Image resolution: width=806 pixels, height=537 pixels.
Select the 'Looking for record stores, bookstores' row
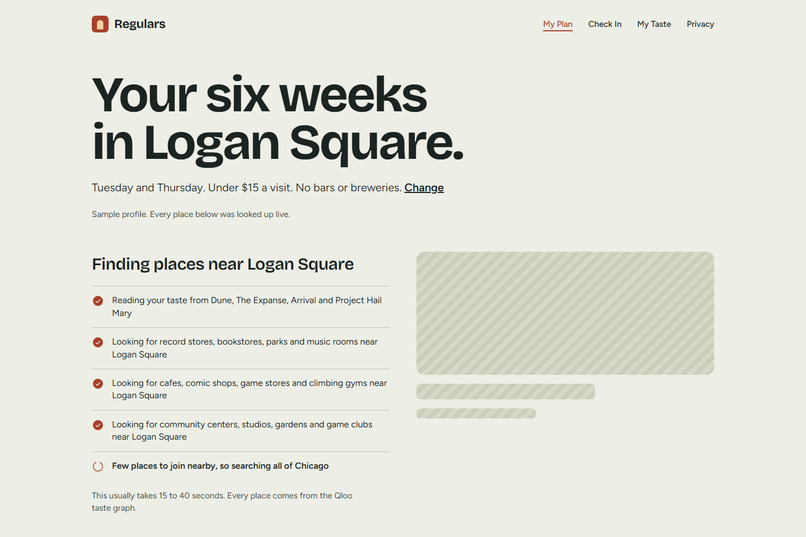tap(241, 348)
